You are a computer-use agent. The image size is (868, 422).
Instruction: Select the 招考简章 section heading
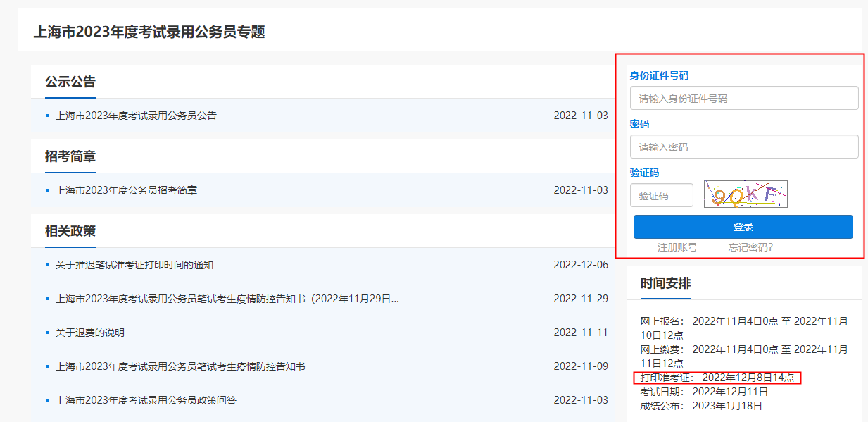[x=70, y=156]
